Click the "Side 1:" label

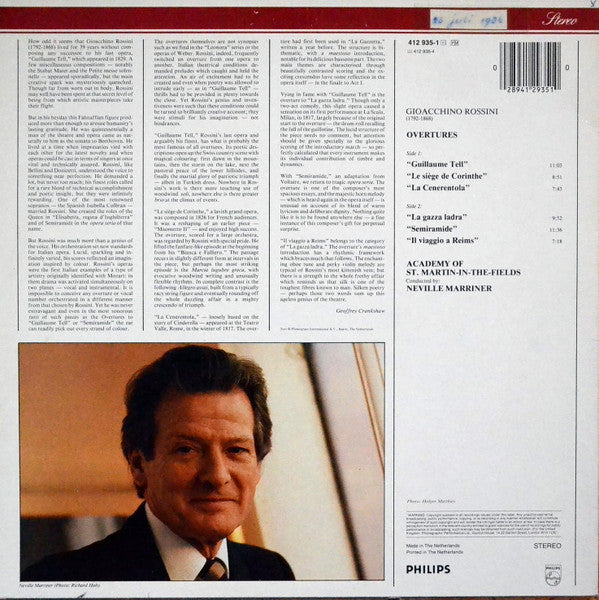coord(413,153)
